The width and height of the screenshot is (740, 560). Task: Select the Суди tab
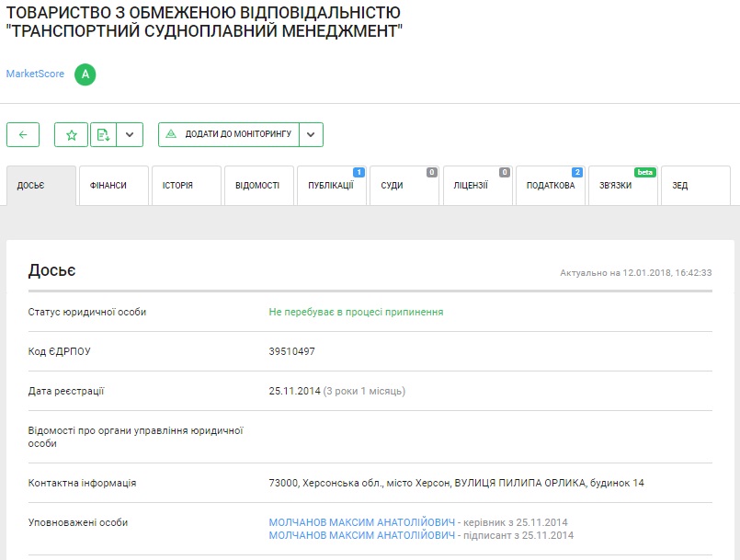(404, 185)
